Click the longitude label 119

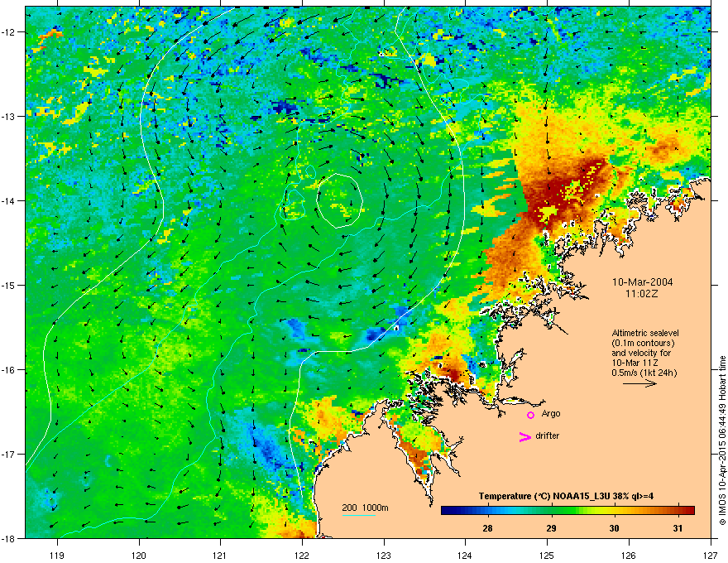[57, 555]
